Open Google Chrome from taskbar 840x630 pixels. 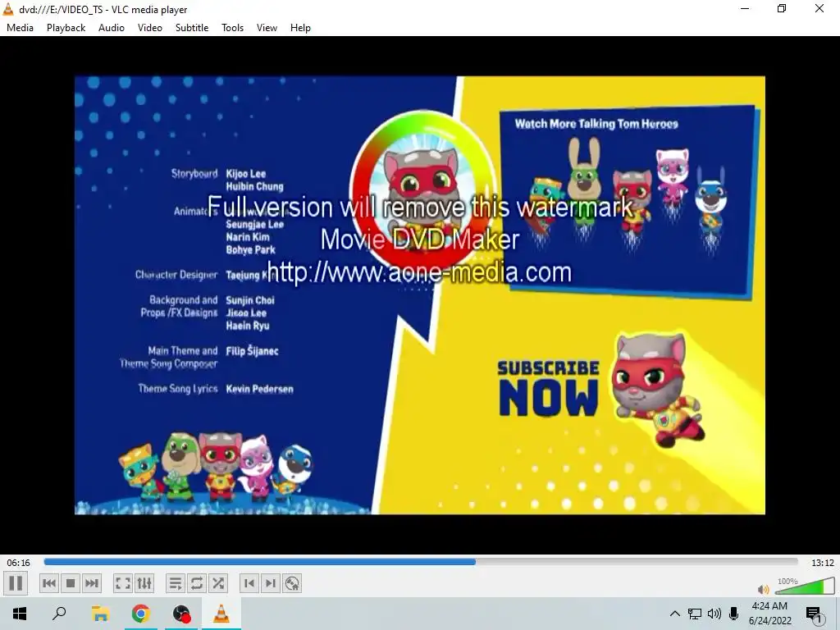141,614
